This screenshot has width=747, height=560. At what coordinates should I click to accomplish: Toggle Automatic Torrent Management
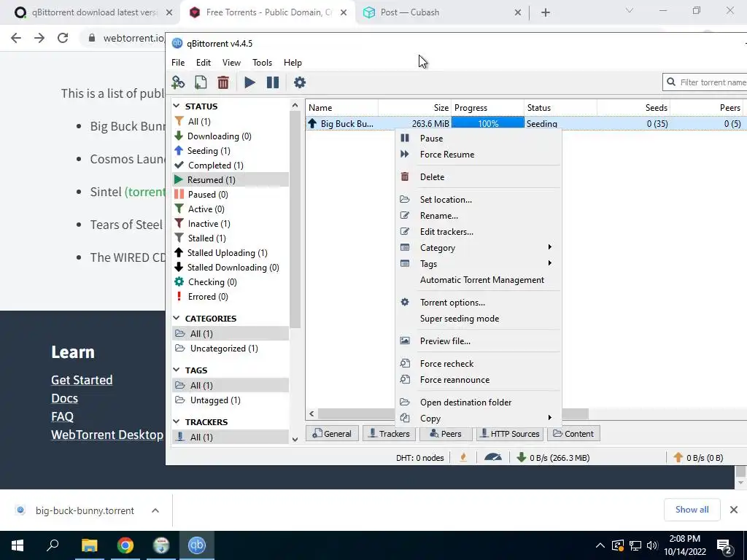(x=481, y=280)
